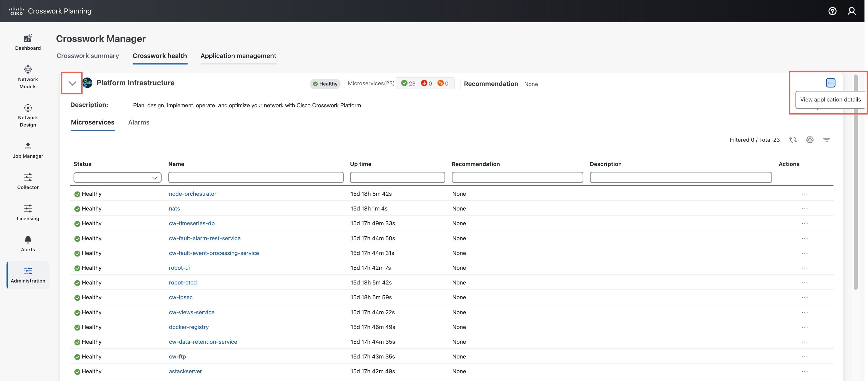
Task: Click the page vertical scrollbar
Action: tap(855, 182)
